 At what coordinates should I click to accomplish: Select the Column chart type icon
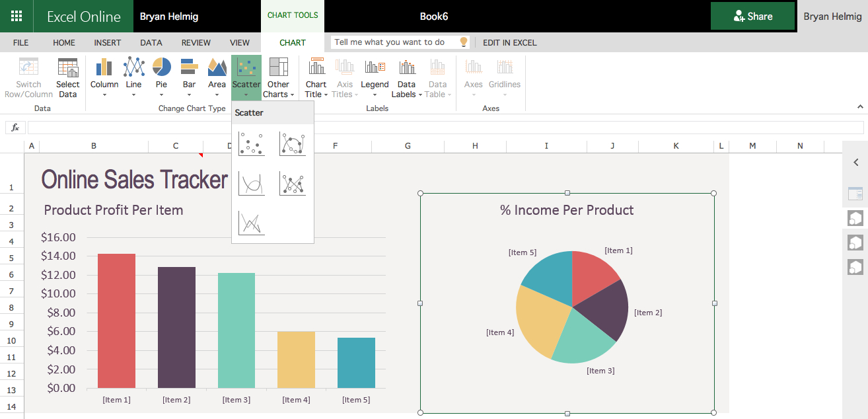104,76
